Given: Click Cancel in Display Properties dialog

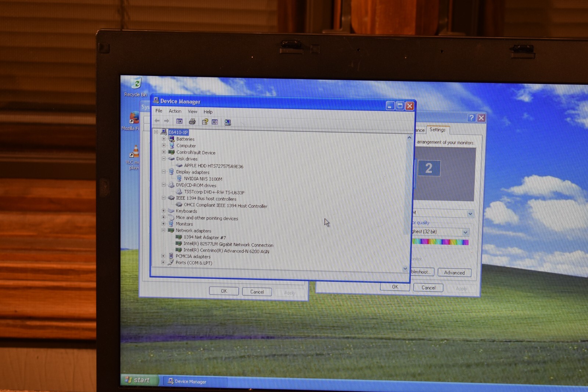Looking at the screenshot, I should [x=428, y=288].
